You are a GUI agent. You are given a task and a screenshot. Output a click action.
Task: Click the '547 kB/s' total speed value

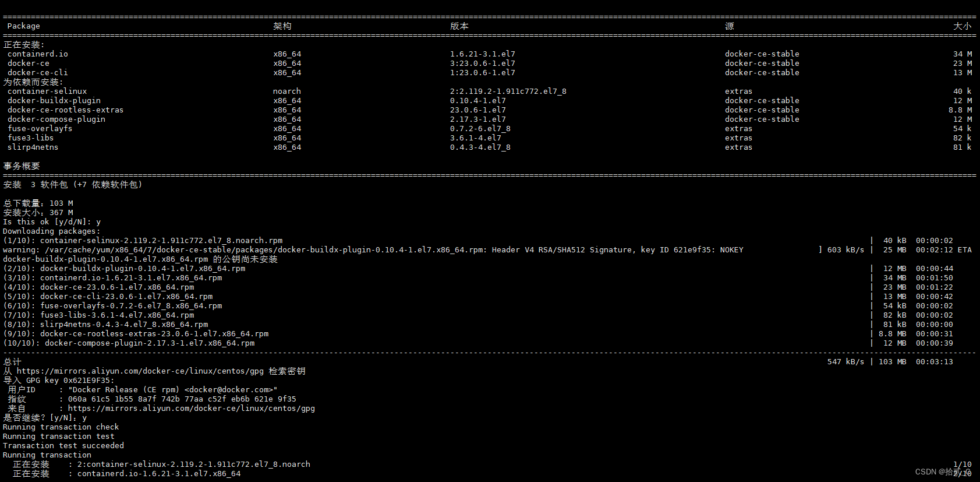(x=846, y=362)
